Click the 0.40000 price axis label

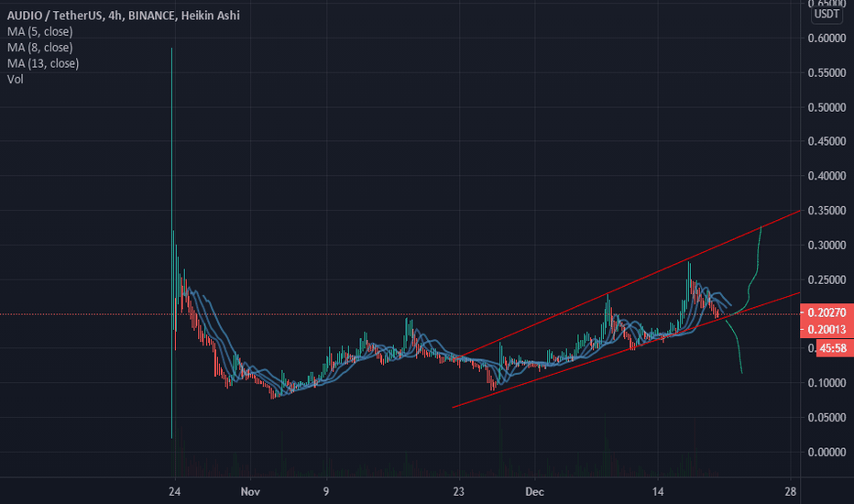tap(827, 175)
